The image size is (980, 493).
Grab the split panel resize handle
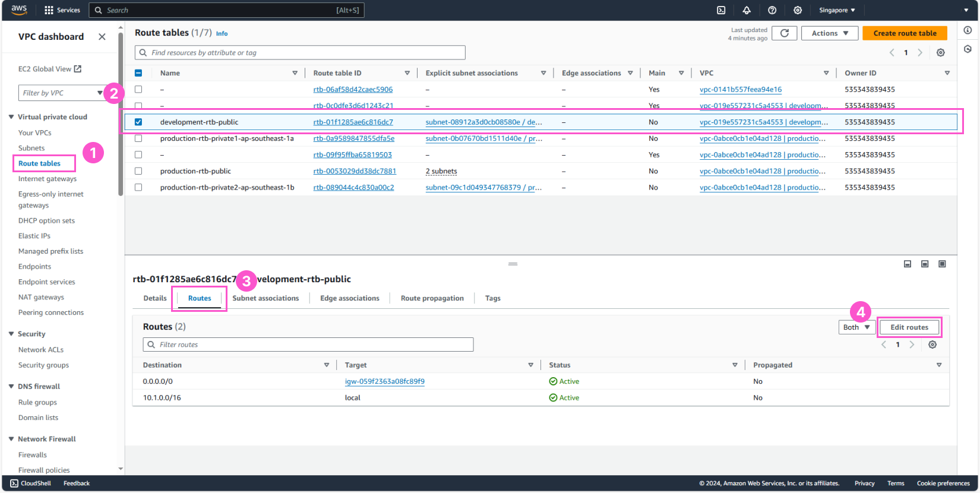(x=513, y=264)
